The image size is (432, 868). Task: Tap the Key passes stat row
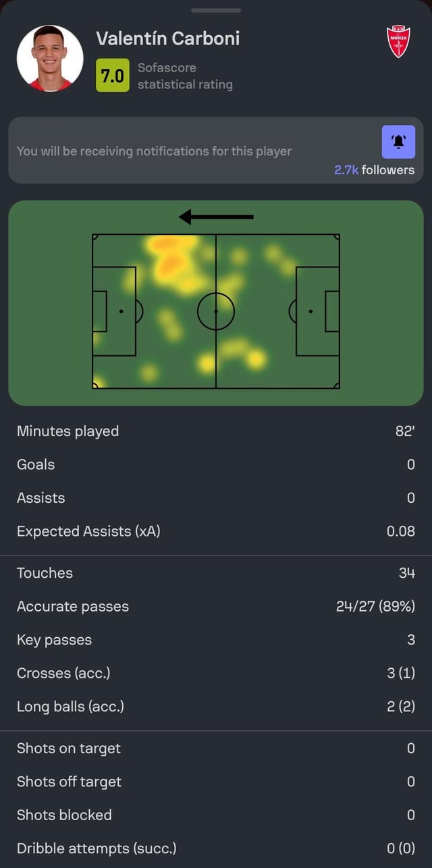(216, 640)
